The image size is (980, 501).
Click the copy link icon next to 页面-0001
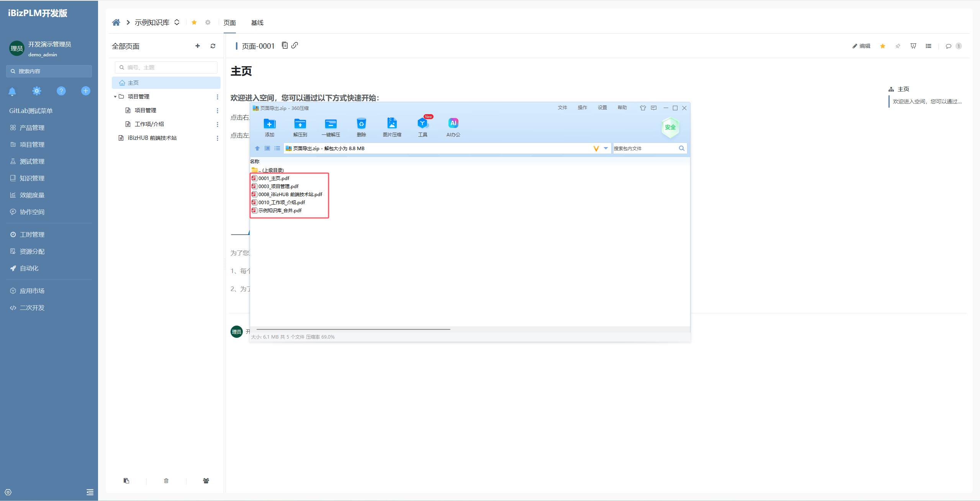[x=294, y=45]
